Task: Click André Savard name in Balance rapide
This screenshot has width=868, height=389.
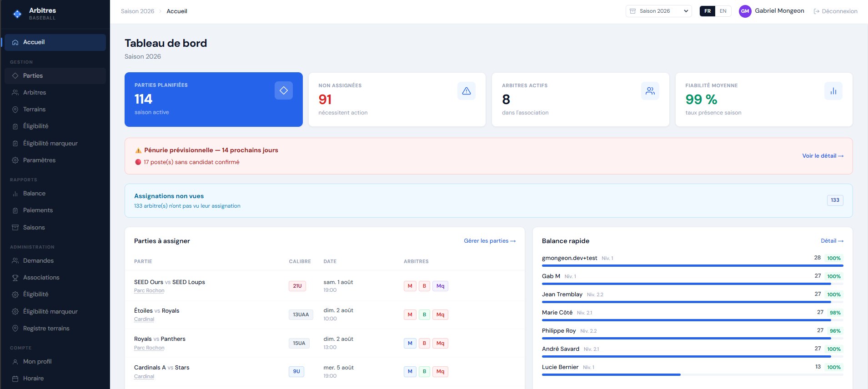Action: tap(561, 349)
